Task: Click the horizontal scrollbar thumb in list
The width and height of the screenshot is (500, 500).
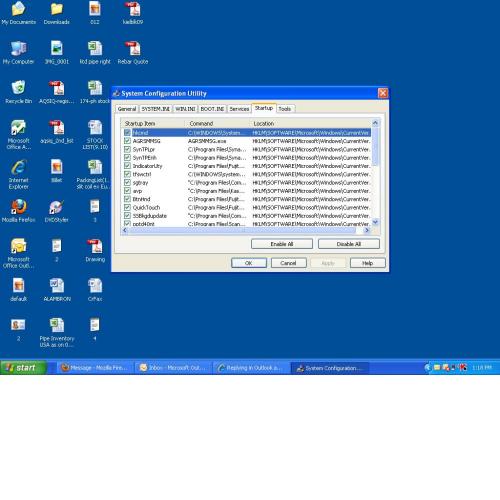Action: coord(243,230)
